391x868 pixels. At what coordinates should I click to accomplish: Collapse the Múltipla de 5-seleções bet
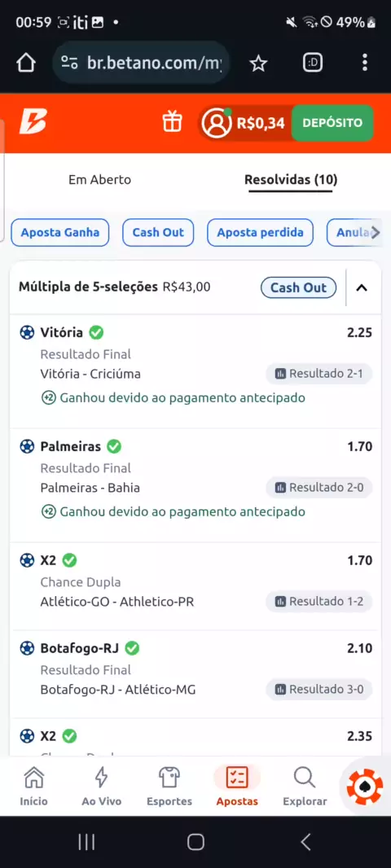coord(362,287)
